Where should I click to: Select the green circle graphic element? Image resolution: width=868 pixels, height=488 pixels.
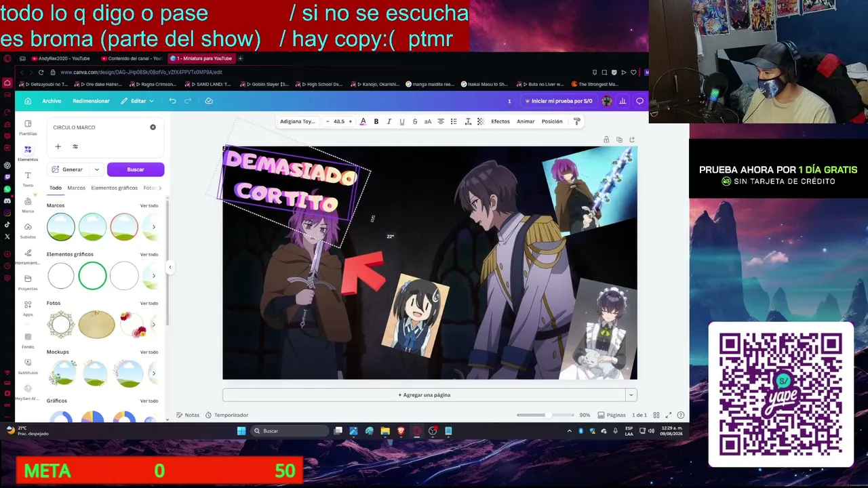pos(92,276)
